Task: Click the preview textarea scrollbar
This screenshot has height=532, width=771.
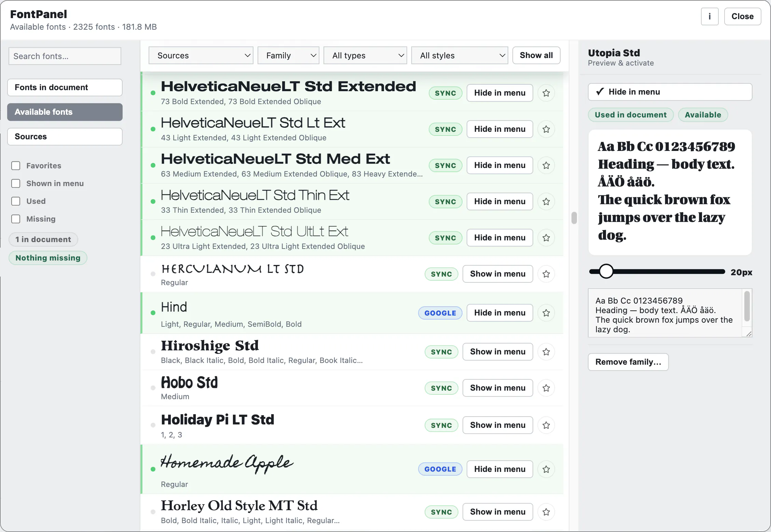Action: 747,306
